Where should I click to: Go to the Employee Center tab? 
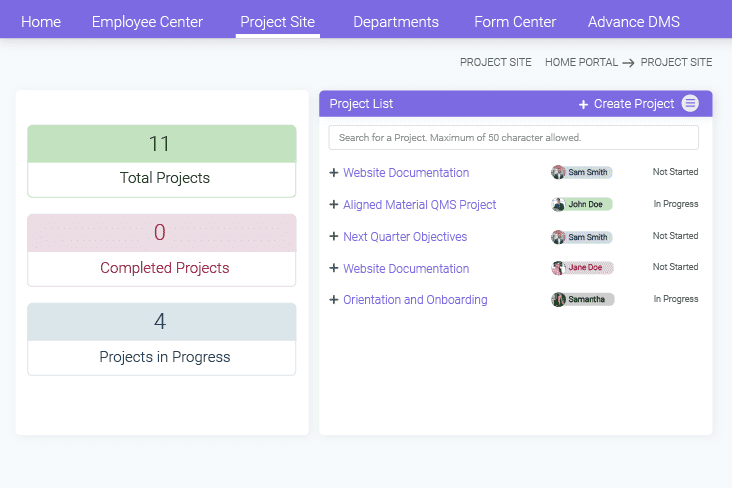[x=147, y=22]
